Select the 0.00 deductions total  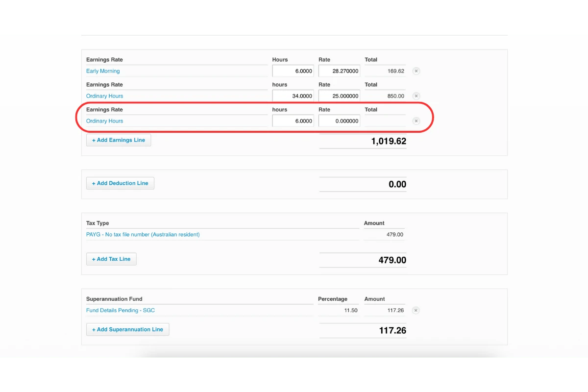point(397,184)
